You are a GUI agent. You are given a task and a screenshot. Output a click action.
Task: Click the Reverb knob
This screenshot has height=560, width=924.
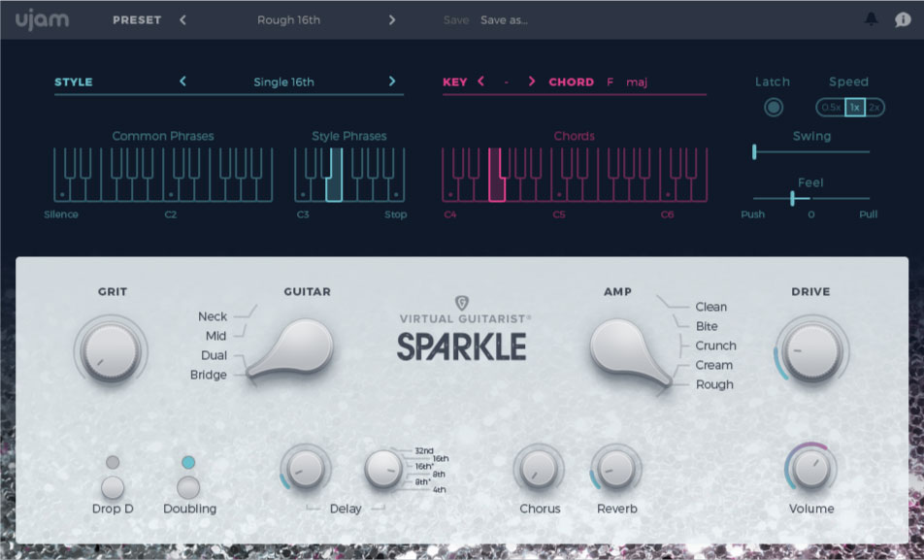tap(615, 469)
